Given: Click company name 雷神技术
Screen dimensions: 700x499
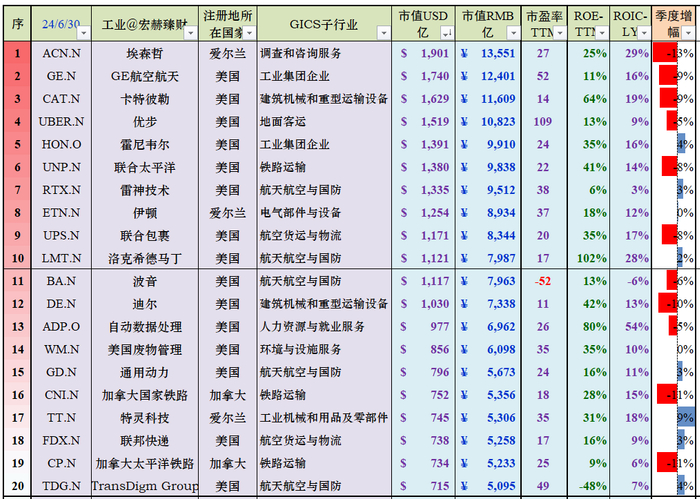Looking at the screenshot, I should pos(145,190).
